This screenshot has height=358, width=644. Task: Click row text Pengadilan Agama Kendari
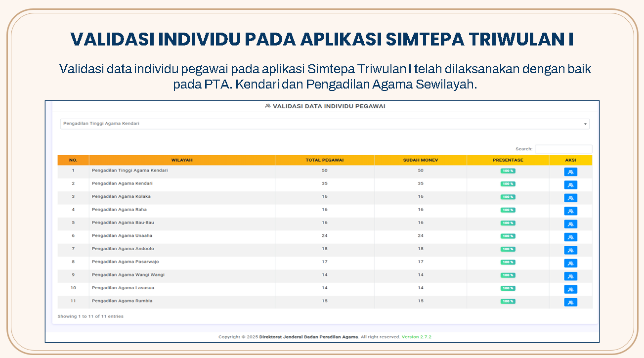pos(122,183)
